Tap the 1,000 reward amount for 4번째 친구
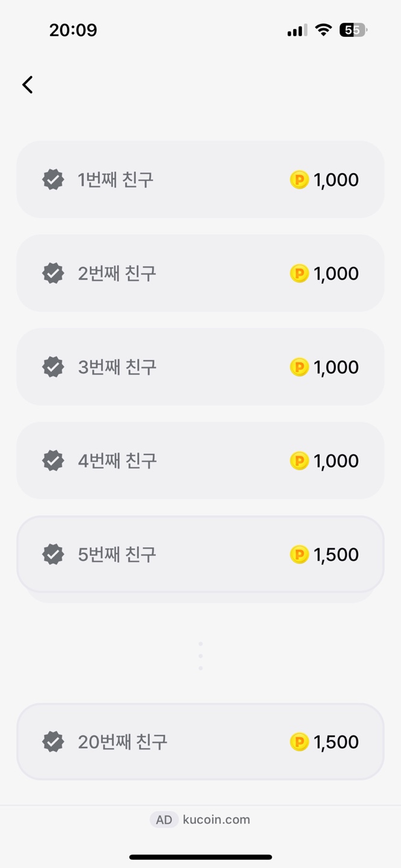This screenshot has width=401, height=868. coord(335,461)
